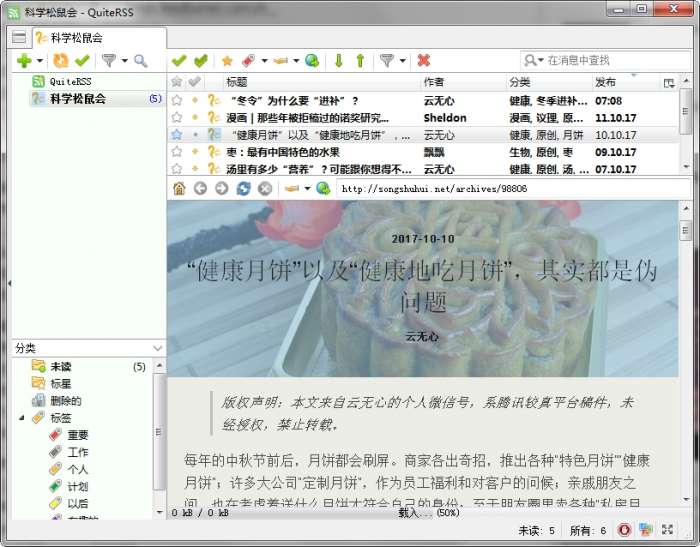Toggle star for 漫画 诺奖研究 row
Screen dimensions: 700x547
(x=177, y=118)
